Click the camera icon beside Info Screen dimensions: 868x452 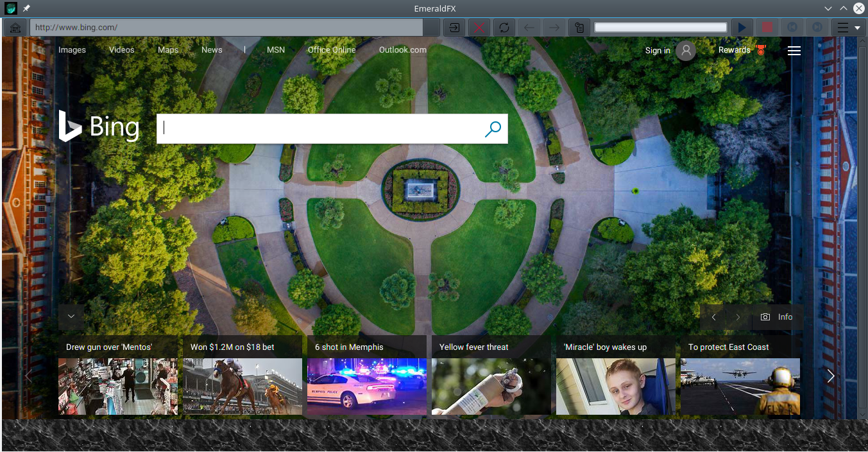(x=765, y=317)
